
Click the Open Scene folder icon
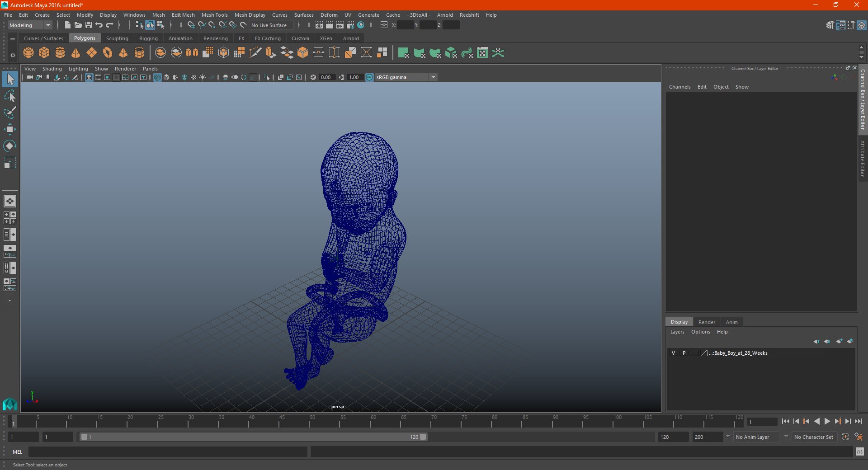(78, 25)
